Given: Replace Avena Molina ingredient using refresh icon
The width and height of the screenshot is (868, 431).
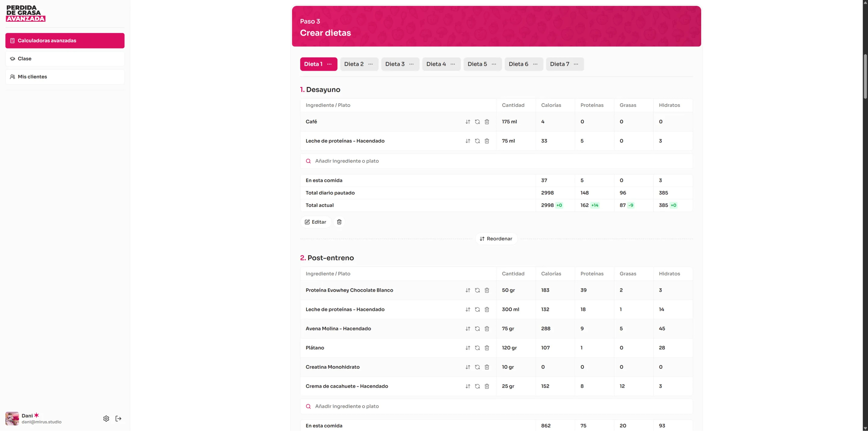Looking at the screenshot, I should [477, 329].
